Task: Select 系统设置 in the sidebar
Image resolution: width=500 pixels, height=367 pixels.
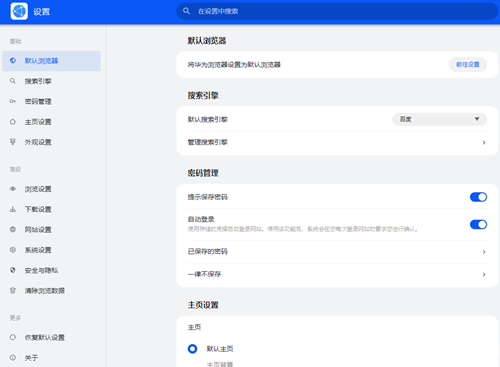Action: tap(51, 250)
